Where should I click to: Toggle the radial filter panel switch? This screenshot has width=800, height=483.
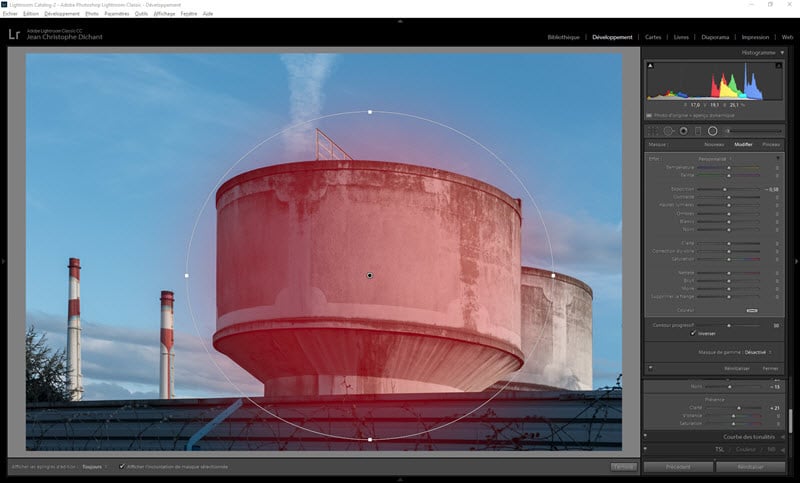point(651,368)
